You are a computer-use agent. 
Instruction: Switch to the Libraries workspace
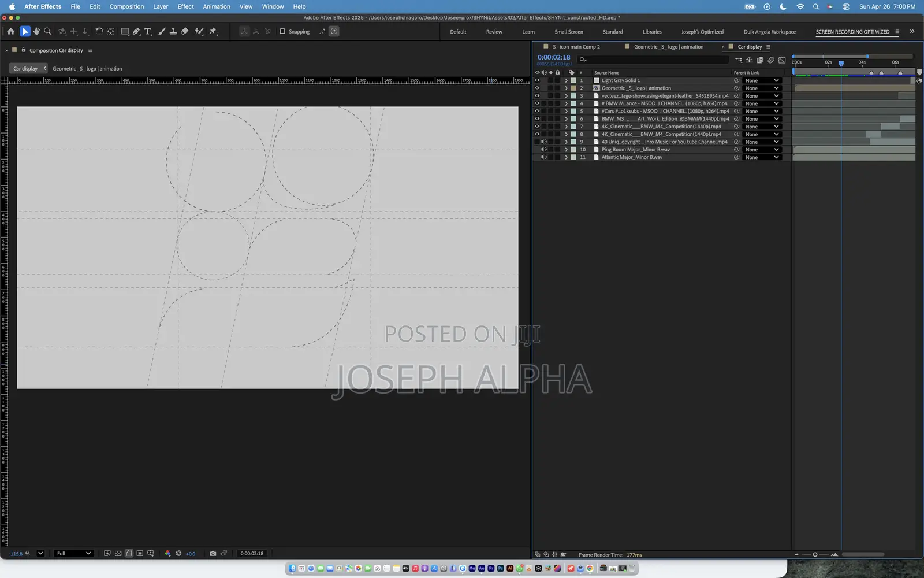(x=652, y=32)
